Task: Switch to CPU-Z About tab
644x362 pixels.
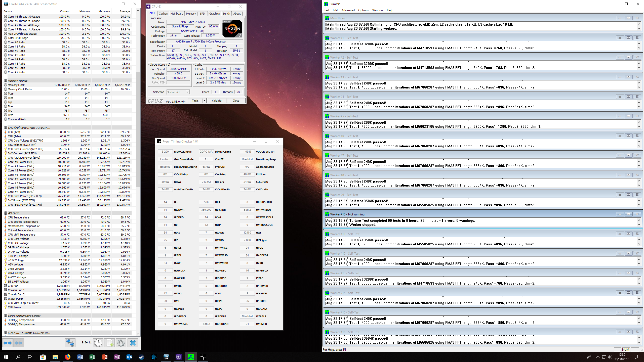Action: point(237,14)
